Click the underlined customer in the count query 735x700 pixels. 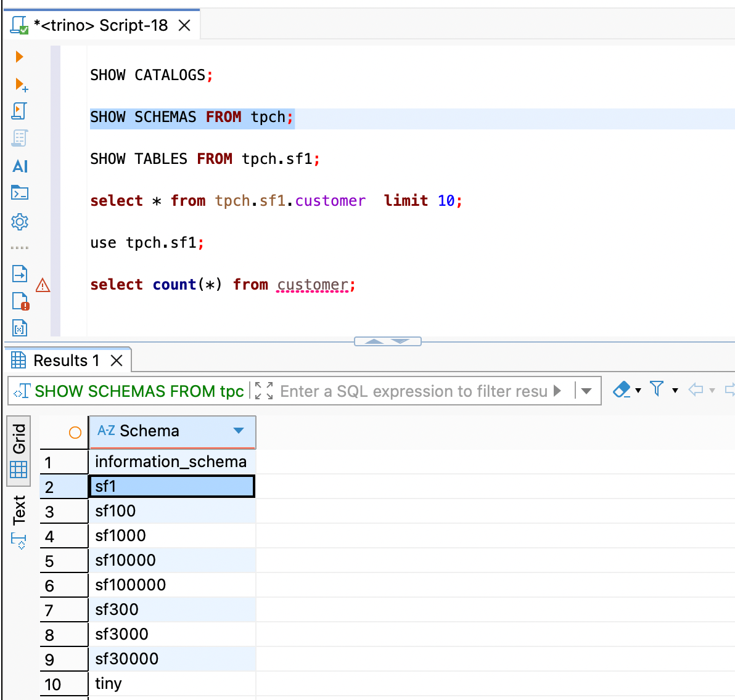tap(313, 285)
